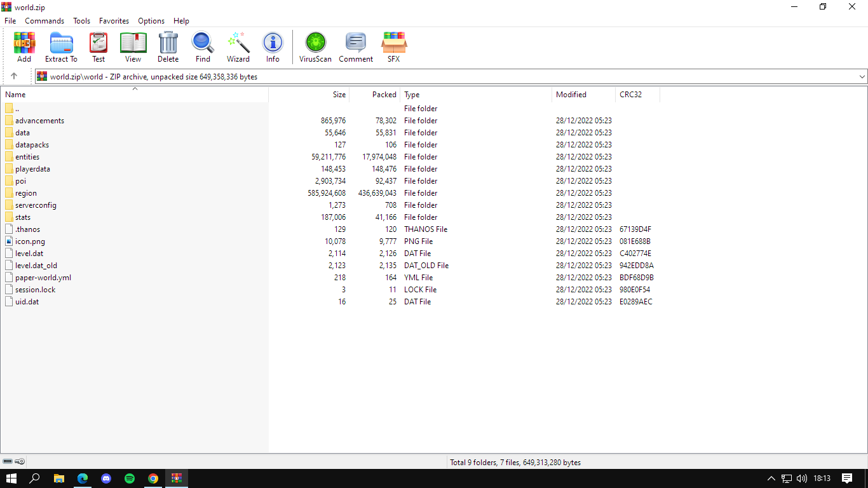Select the playerdata folder name

point(32,169)
